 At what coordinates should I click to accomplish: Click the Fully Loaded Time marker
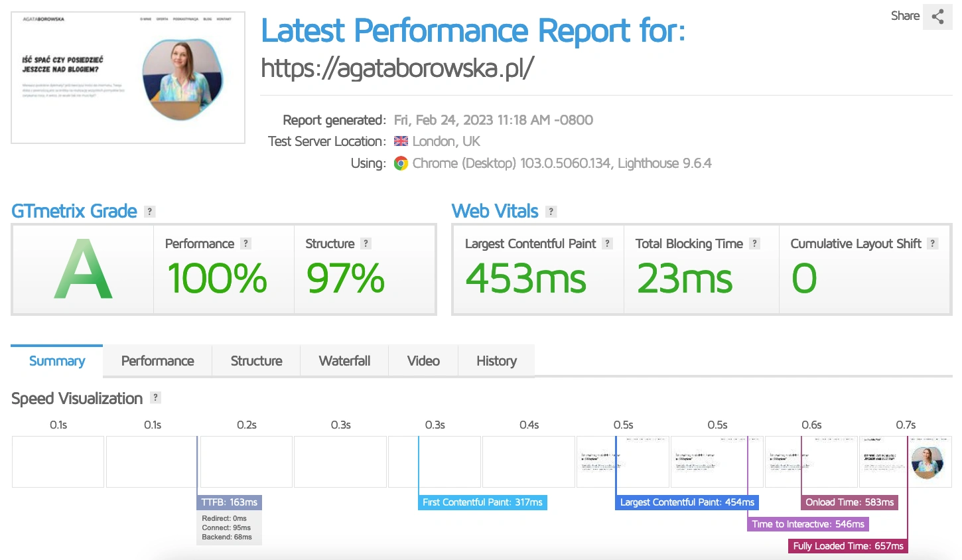click(848, 546)
